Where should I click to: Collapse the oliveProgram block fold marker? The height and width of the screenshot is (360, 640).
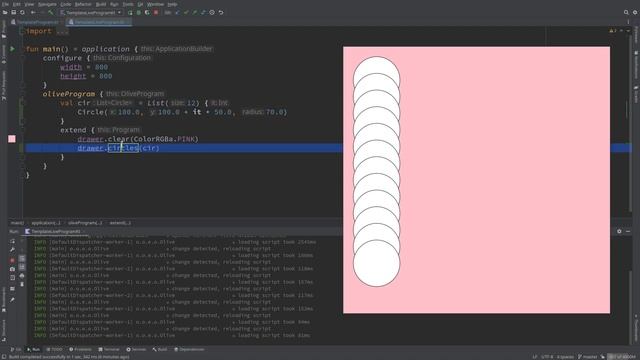point(22,94)
